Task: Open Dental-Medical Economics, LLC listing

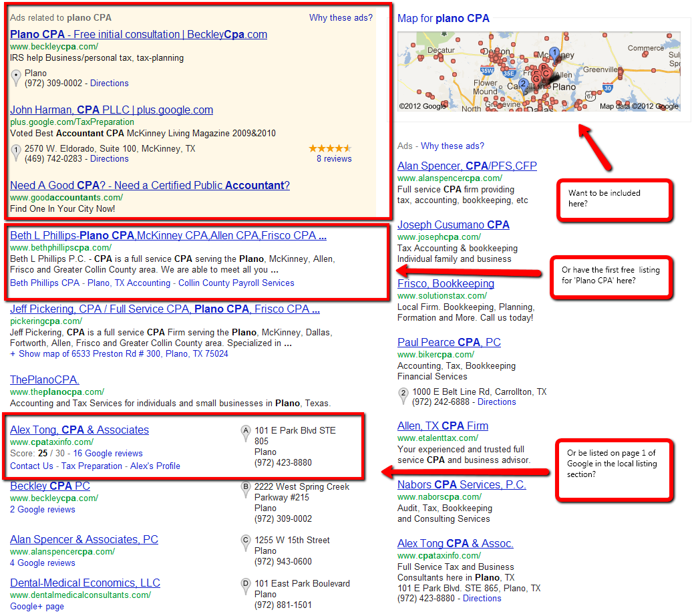Action: [85, 583]
